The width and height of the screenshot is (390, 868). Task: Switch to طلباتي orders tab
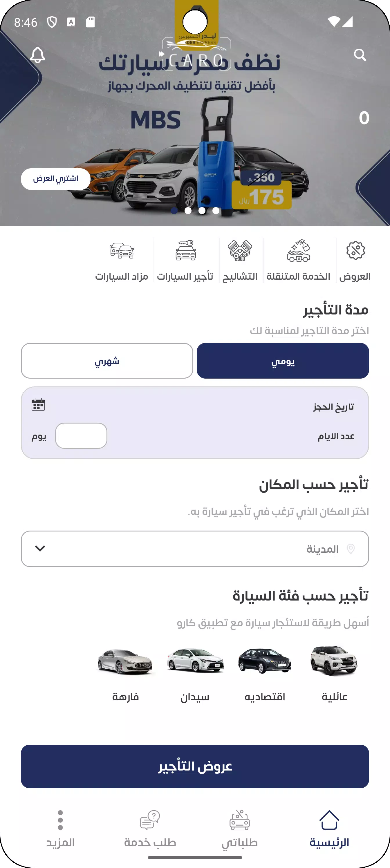click(240, 829)
